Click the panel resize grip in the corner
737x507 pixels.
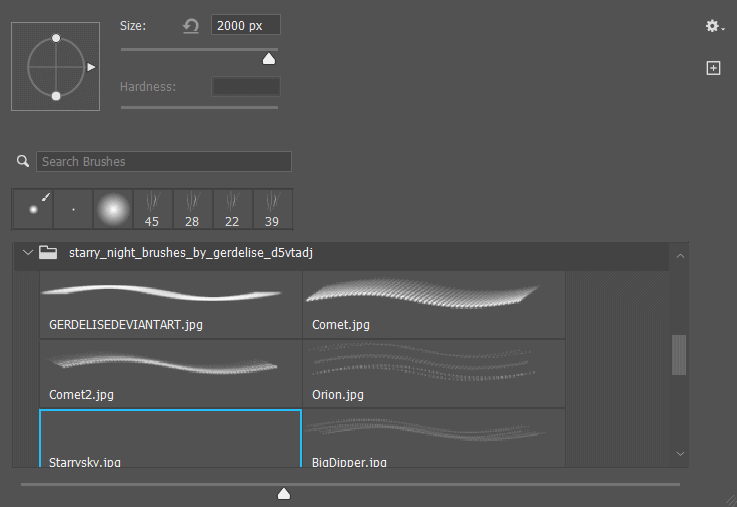click(x=731, y=501)
